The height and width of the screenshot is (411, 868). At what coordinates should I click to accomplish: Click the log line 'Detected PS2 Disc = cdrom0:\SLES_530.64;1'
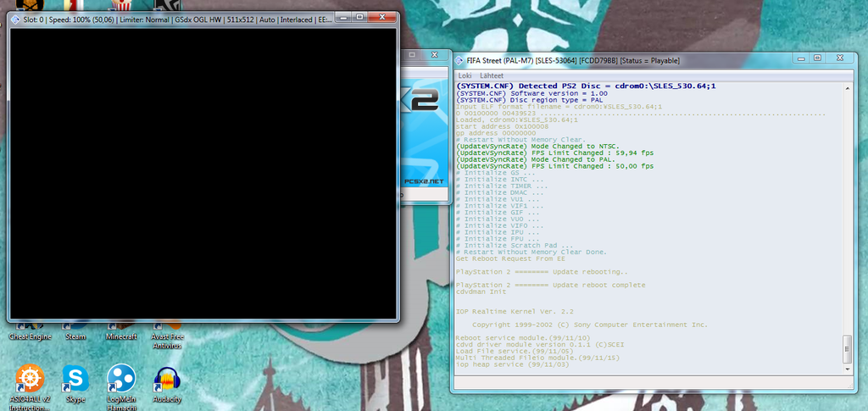586,86
